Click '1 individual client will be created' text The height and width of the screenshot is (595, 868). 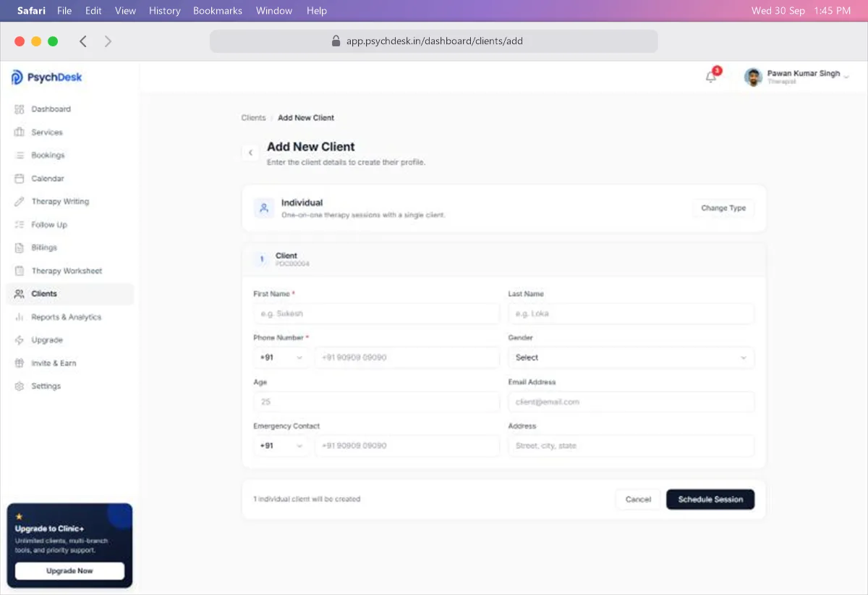(307, 499)
